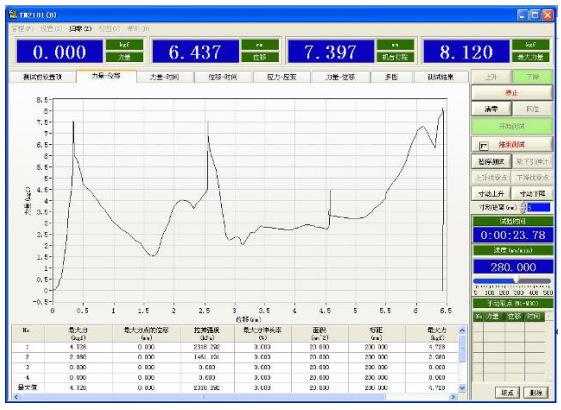Click the red 停止 stop button
Image resolution: width=561 pixels, height=410 pixels.
click(x=512, y=93)
